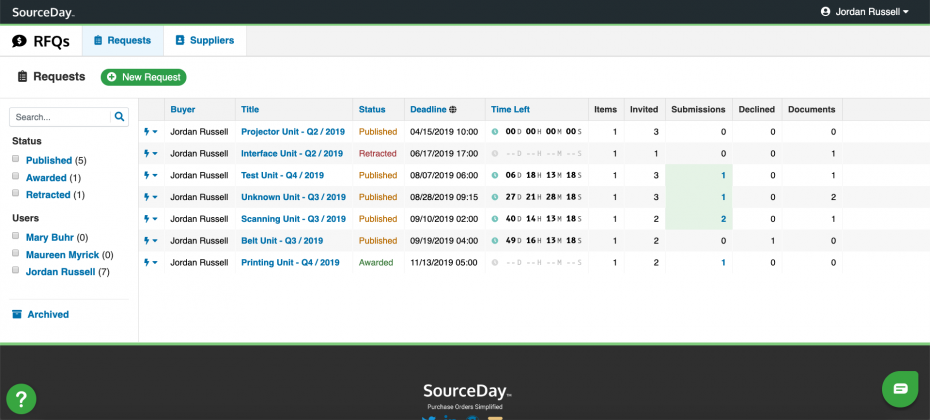
Task: Open the green help question mark icon
Action: pyautogui.click(x=21, y=399)
